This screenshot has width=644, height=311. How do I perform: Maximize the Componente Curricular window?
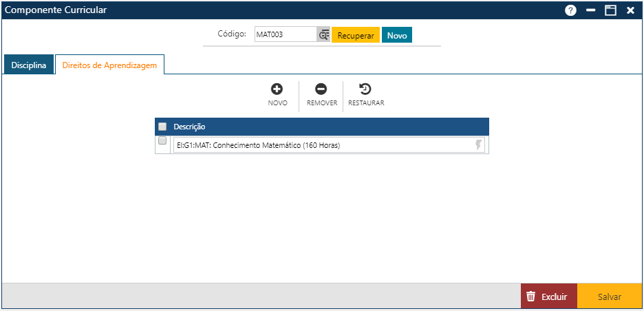pyautogui.click(x=610, y=10)
